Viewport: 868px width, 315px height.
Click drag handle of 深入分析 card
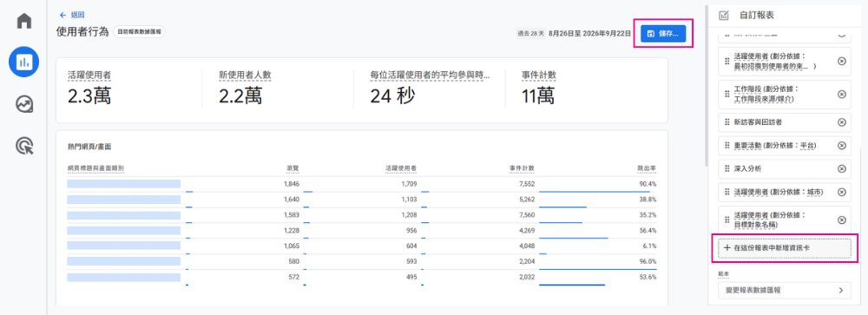click(727, 168)
